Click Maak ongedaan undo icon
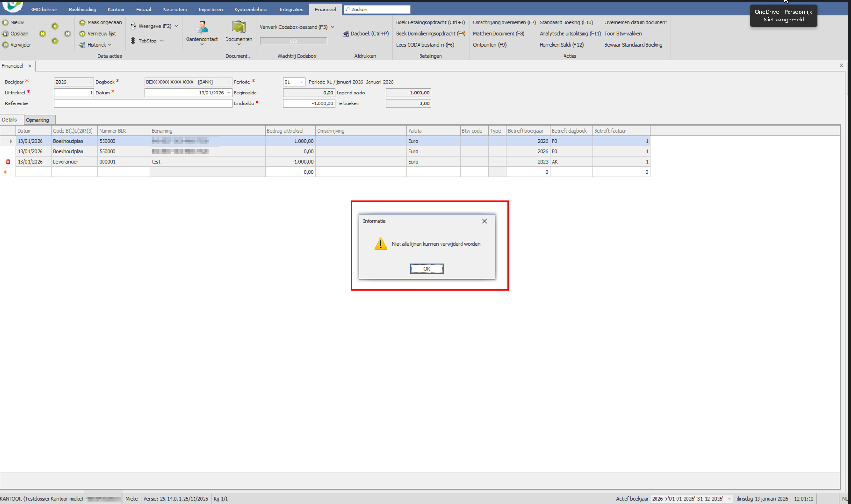This screenshot has height=504, width=851. (x=82, y=22)
